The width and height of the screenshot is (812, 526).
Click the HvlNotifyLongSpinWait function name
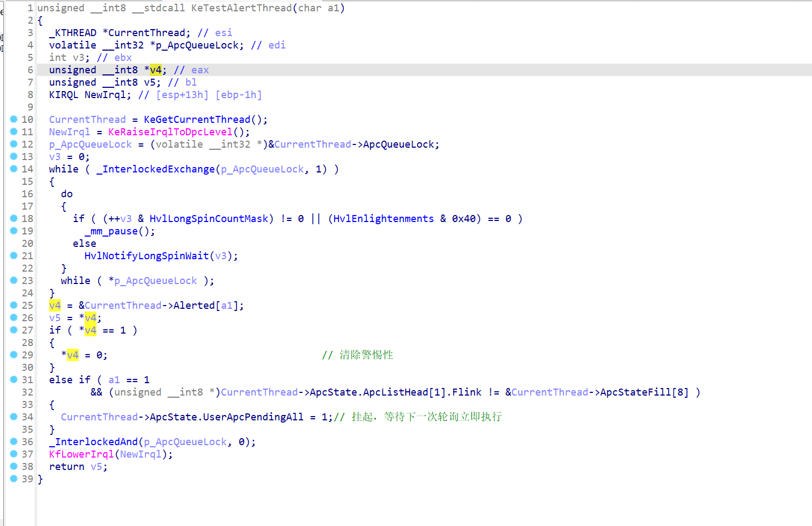[x=148, y=255]
